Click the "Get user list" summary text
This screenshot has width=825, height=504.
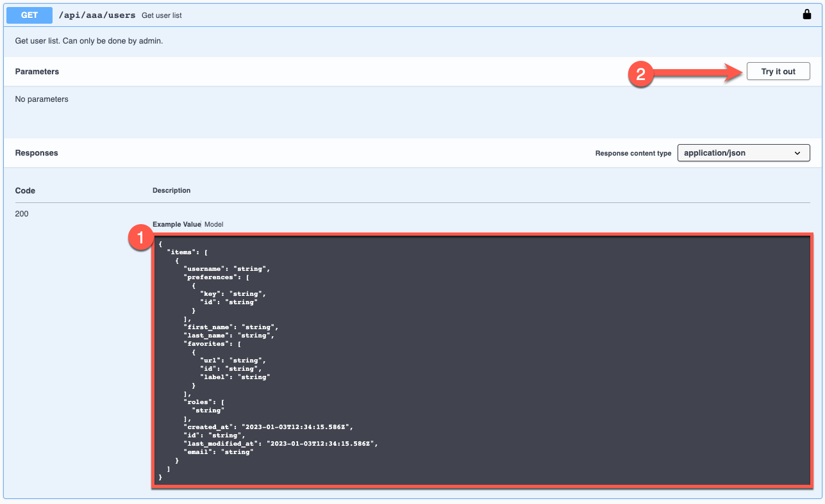click(x=162, y=15)
